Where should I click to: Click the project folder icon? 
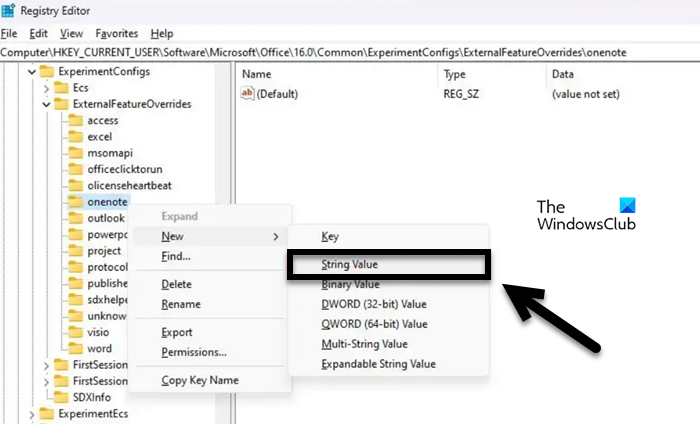[x=75, y=251]
